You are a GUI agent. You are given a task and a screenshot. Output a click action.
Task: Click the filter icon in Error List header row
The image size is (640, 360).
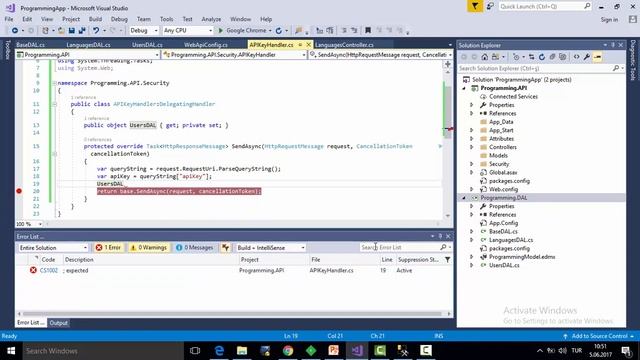point(447,260)
